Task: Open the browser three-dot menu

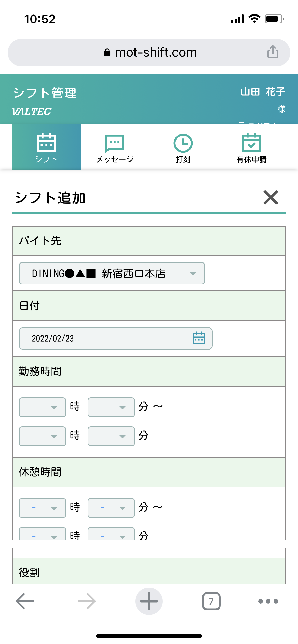Action: click(x=268, y=601)
